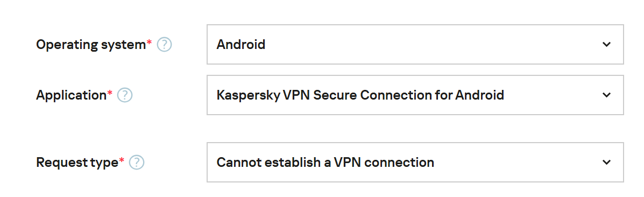The height and width of the screenshot is (197, 644).
Task: Click the Request type field label
Action: coord(77,163)
